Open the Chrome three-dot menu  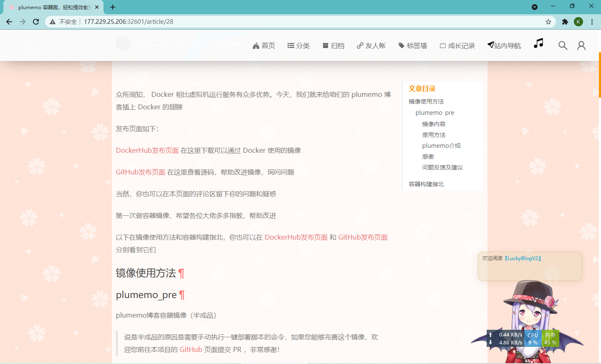(x=592, y=22)
